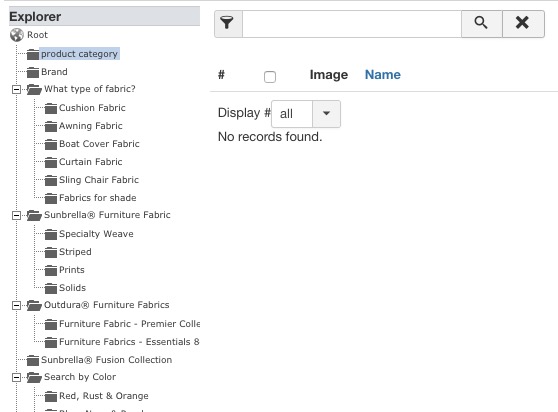Select the Sling Chair Fabric label
This screenshot has height=412, width=558.
pyautogui.click(x=99, y=180)
